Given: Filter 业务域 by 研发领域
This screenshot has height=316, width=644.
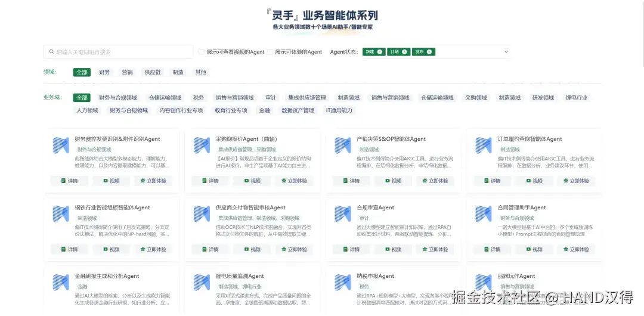Looking at the screenshot, I should tap(543, 98).
